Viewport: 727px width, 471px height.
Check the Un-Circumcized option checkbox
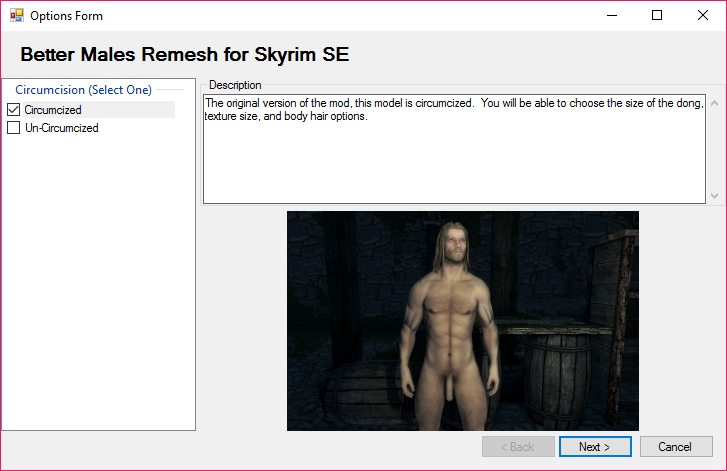[13, 127]
